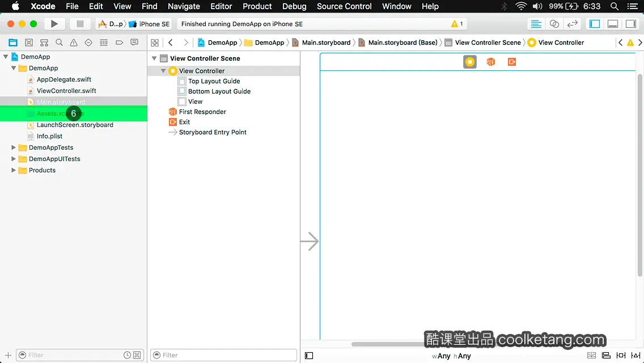
Task: Toggle source-control status filter icon
Action: pos(137,355)
